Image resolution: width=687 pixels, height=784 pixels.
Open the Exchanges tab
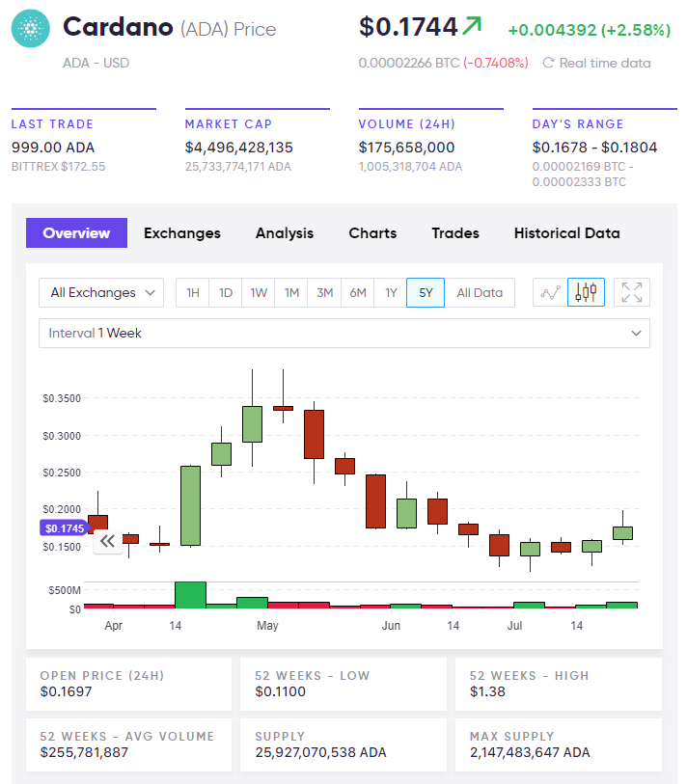pyautogui.click(x=182, y=232)
